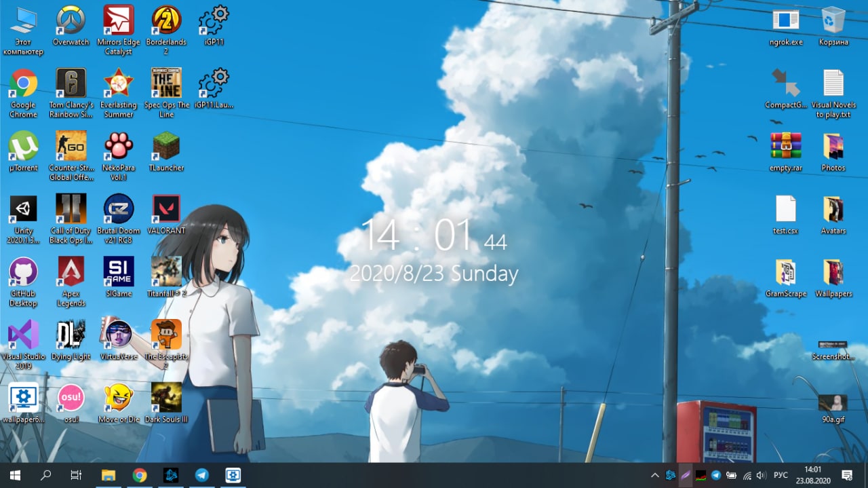The height and width of the screenshot is (488, 868).
Task: Open the VirtuaVerse shortcut
Action: (119, 339)
